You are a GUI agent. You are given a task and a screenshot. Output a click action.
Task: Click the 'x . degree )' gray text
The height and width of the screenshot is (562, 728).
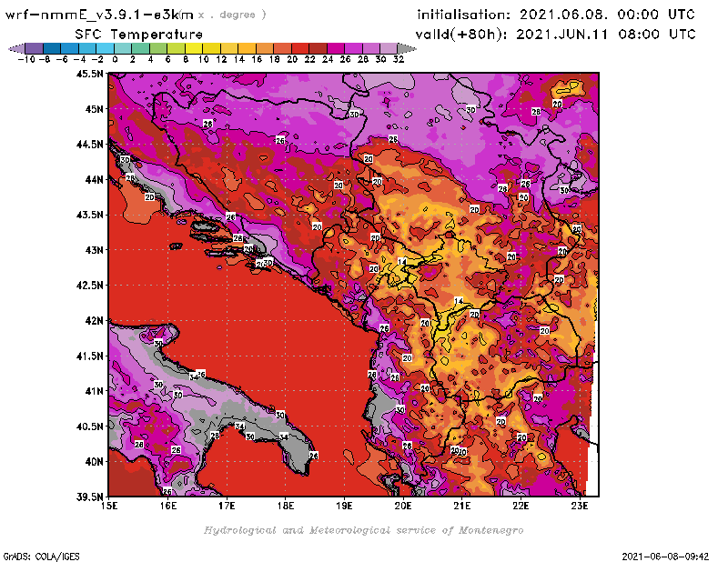tap(232, 15)
